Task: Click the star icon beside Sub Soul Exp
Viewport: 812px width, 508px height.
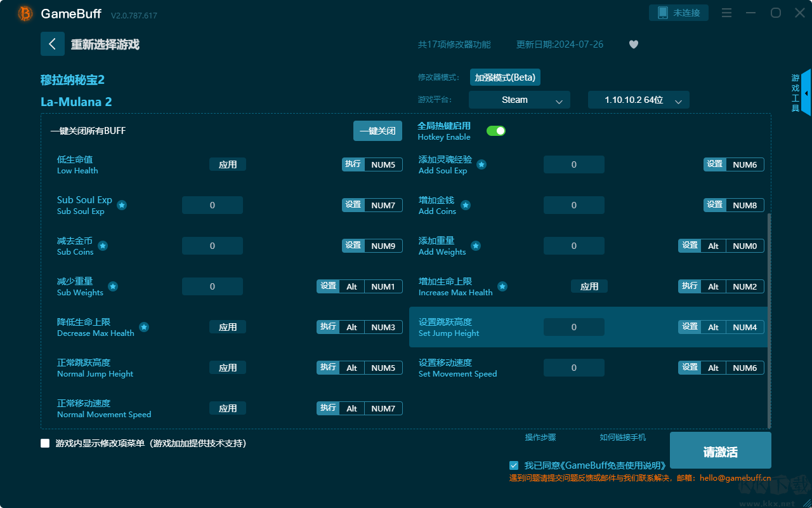Action: coord(122,205)
